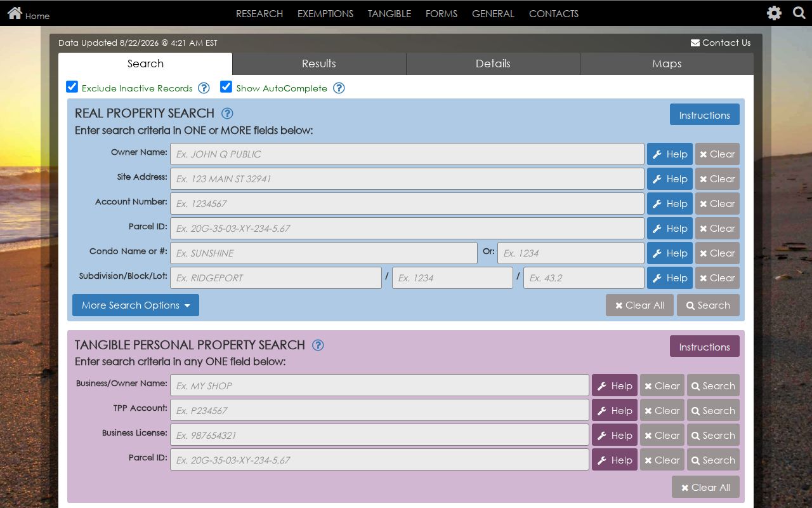This screenshot has height=508, width=812.
Task: Focus the Site Address input field
Action: click(x=407, y=178)
